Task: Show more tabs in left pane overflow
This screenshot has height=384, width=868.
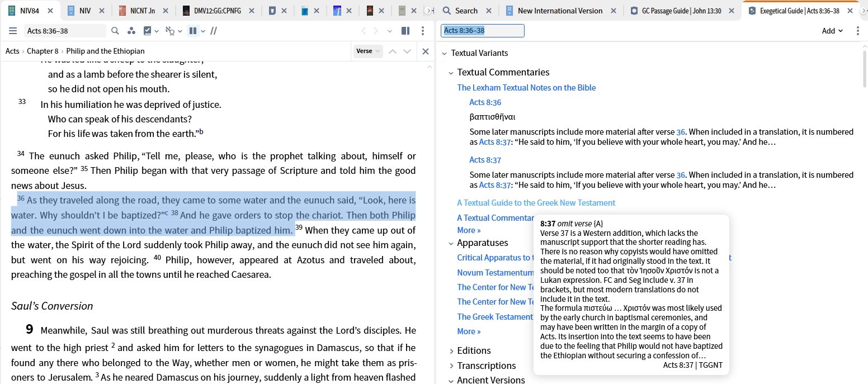Action: [430, 11]
